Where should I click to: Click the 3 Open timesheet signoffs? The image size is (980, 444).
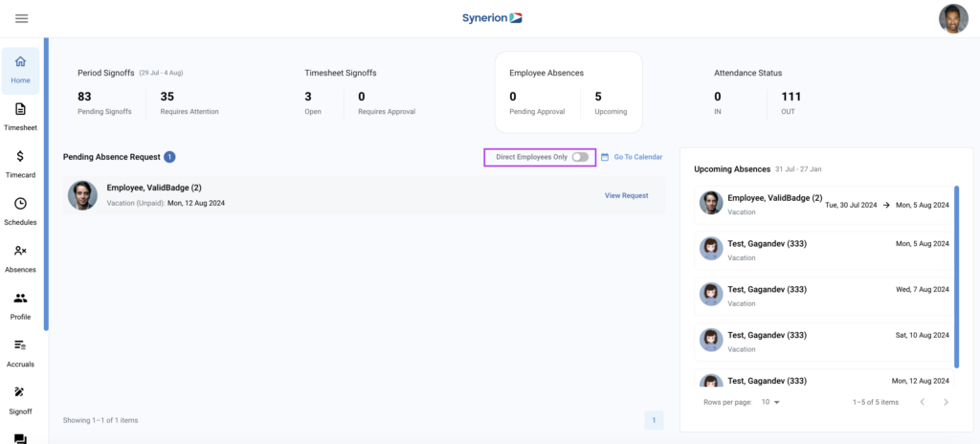click(x=308, y=97)
